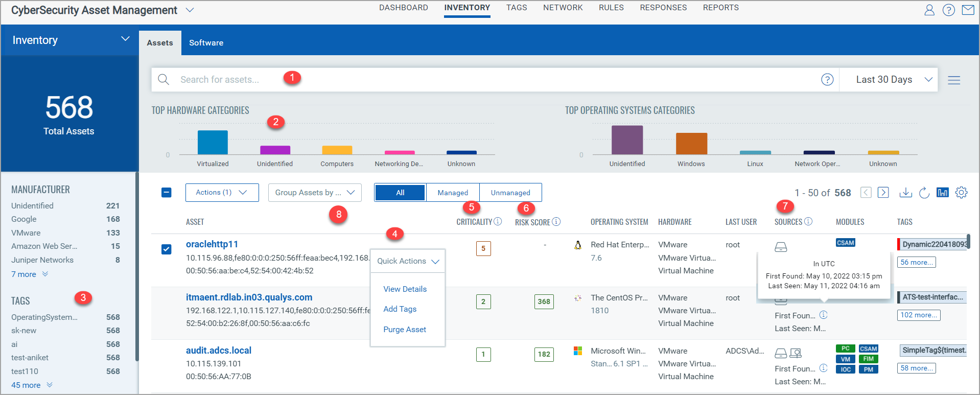The width and height of the screenshot is (980, 395).
Task: Open the Last 30 Days date range dropdown
Action: (x=889, y=80)
